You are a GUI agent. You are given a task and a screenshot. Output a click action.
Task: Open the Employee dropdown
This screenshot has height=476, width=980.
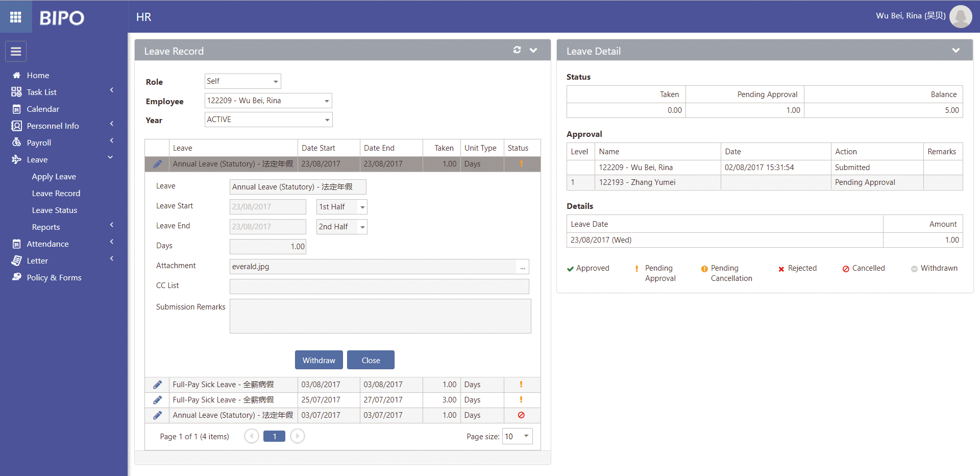[x=268, y=101]
